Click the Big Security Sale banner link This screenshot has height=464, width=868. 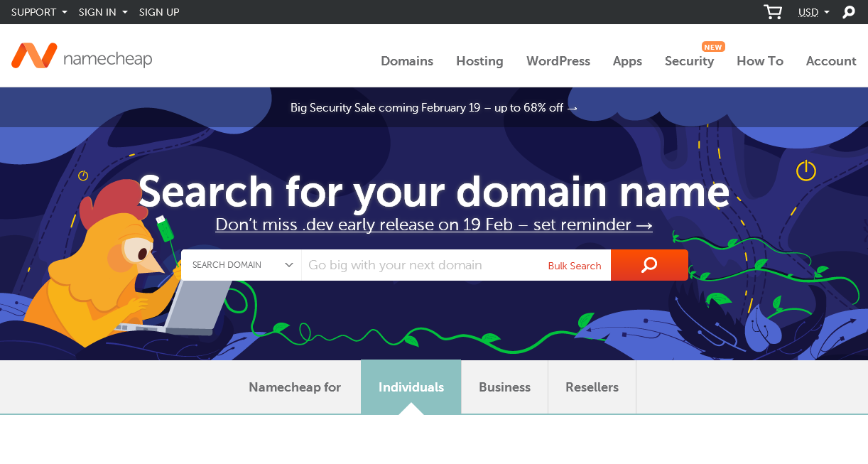434,108
